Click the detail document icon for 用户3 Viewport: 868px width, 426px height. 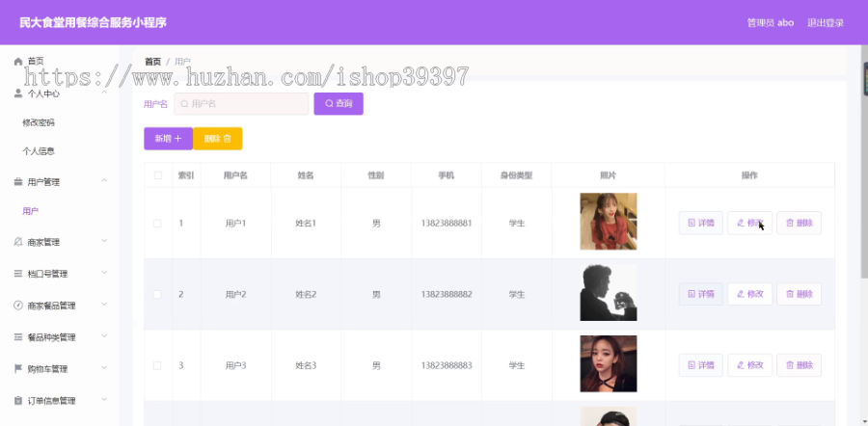click(692, 365)
